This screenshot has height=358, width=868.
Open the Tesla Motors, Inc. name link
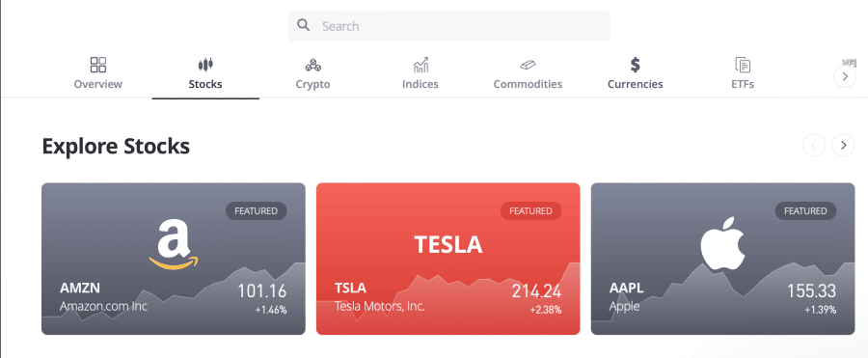380,306
